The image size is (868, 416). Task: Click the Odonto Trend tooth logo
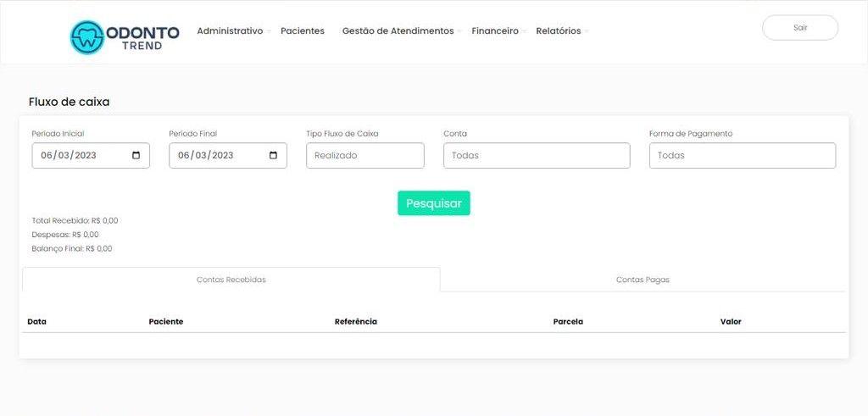click(x=86, y=37)
